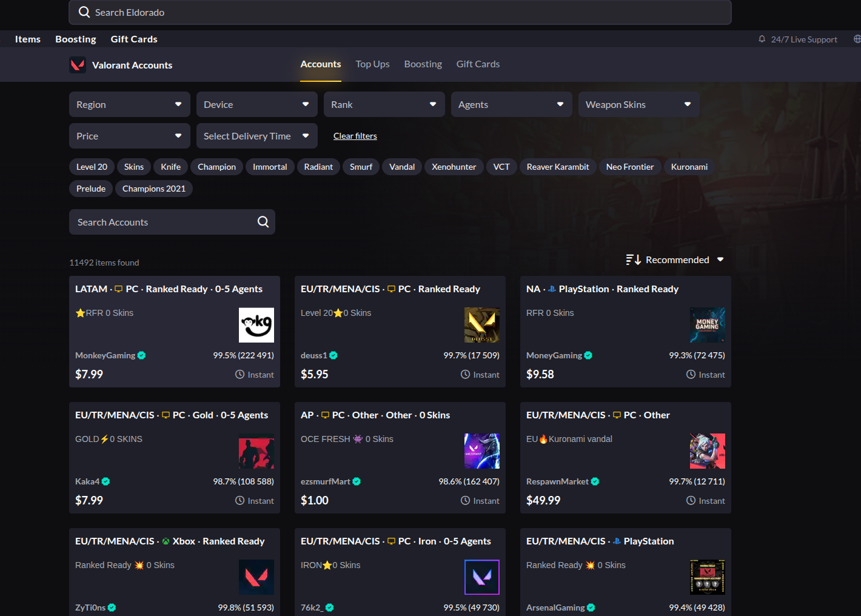Click the magnifier icon in Search Accounts
This screenshot has width=861, height=616.
[x=263, y=222]
